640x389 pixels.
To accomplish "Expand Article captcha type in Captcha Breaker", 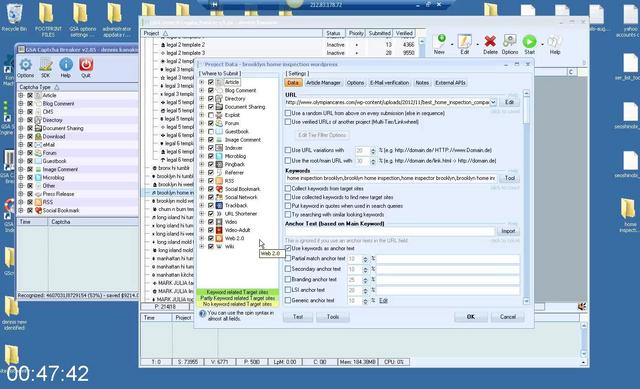I will pos(21,95).
